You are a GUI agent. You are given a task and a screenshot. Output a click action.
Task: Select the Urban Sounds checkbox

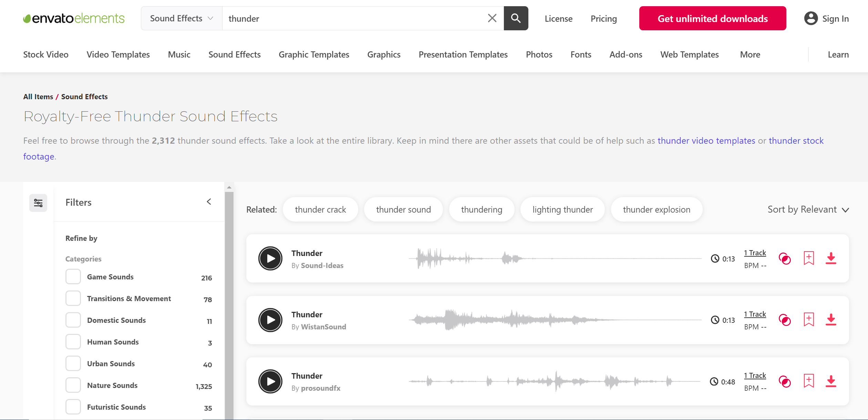73,363
